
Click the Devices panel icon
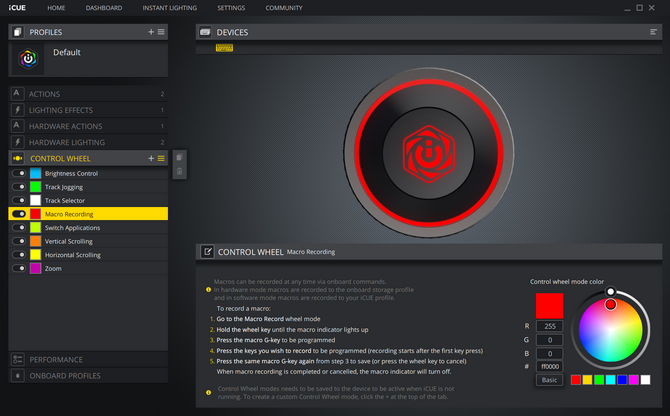205,32
